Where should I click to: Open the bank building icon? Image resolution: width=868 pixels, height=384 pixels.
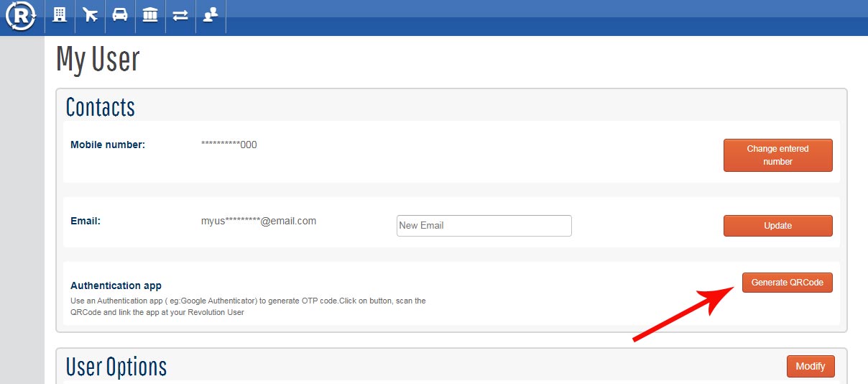point(150,15)
